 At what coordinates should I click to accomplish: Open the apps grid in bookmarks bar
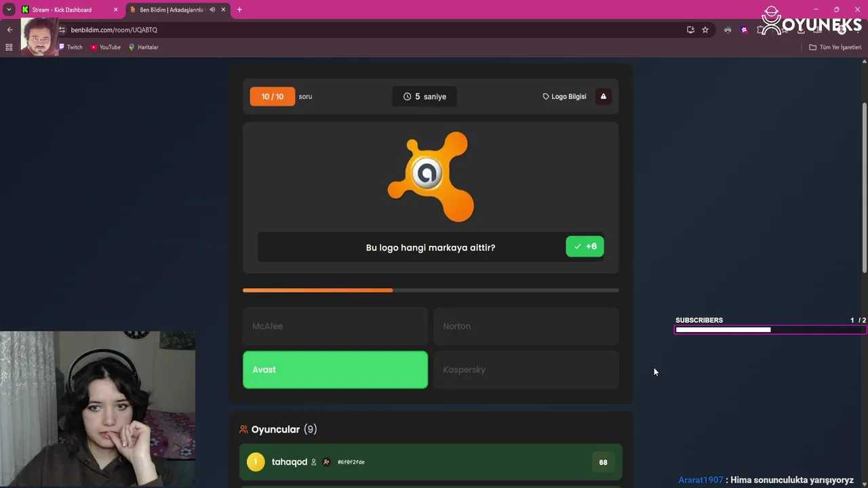pyautogui.click(x=9, y=47)
